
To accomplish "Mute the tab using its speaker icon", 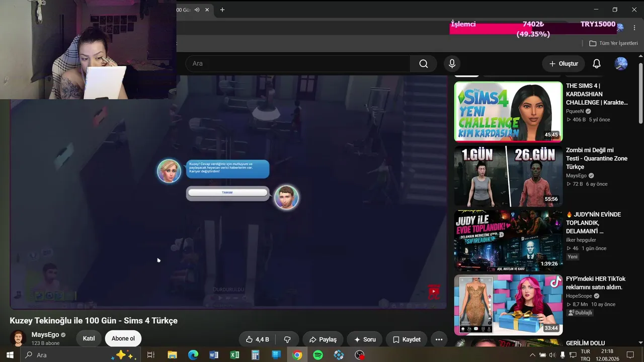I will click(197, 10).
